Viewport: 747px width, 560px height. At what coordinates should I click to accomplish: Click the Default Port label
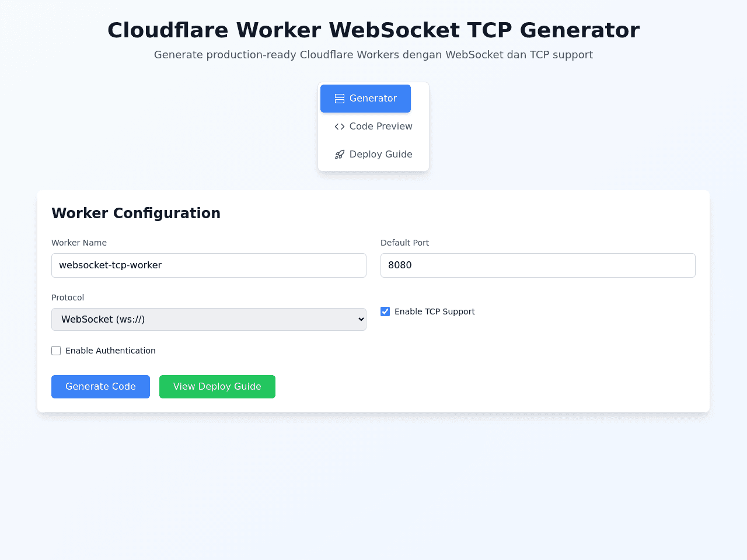coord(404,243)
